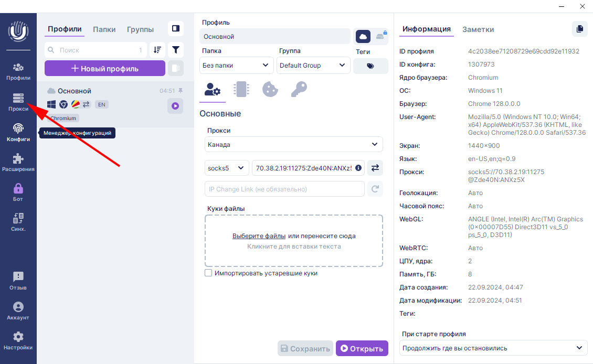Click the sort order icon

click(x=157, y=50)
